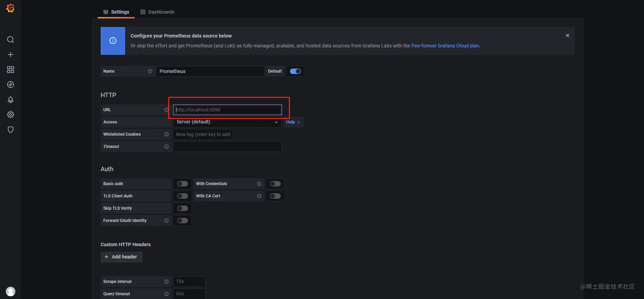Dismiss the Prometheus configuration banner

(568, 35)
